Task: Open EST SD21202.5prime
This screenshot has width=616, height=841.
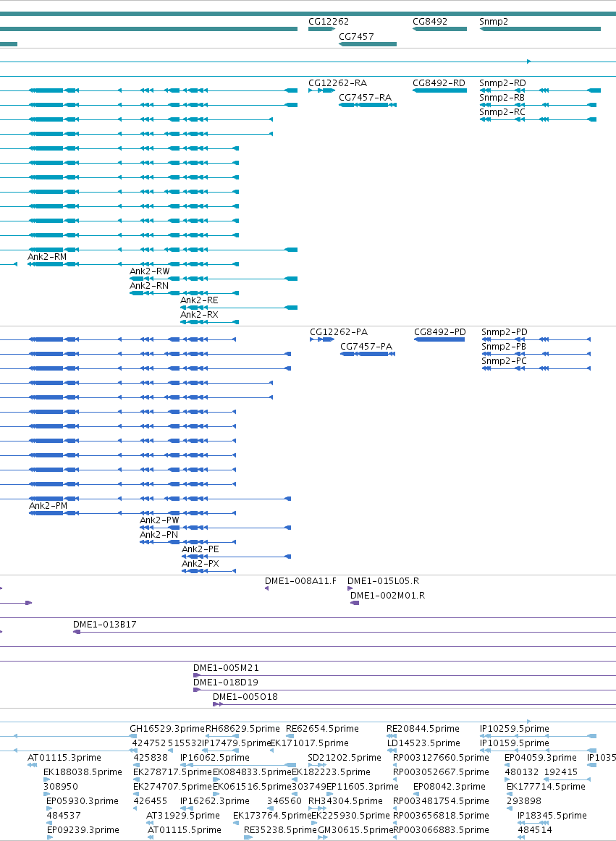Action: click(345, 757)
